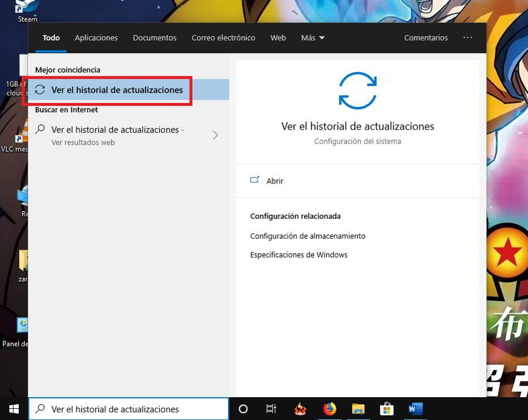
Task: Open Cortana circle icon in taskbar
Action: (x=243, y=409)
